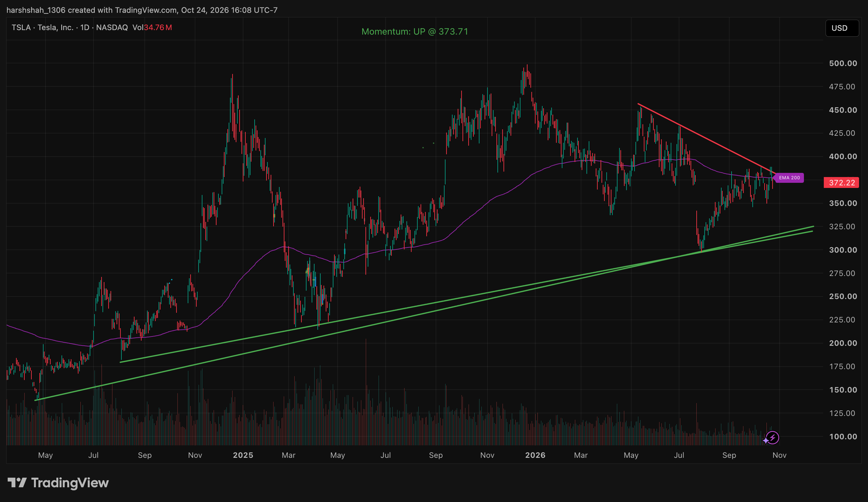Click the 350.00 price axis label

point(843,203)
